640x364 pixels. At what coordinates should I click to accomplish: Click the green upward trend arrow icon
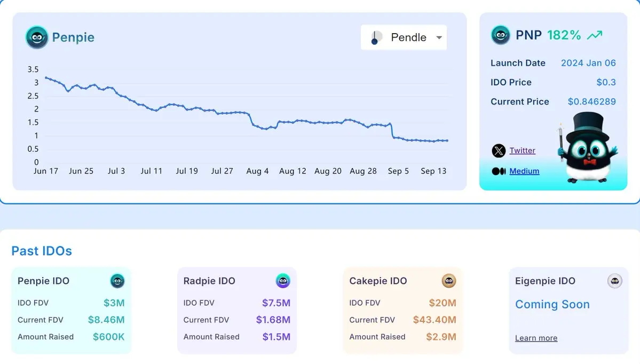[595, 35]
